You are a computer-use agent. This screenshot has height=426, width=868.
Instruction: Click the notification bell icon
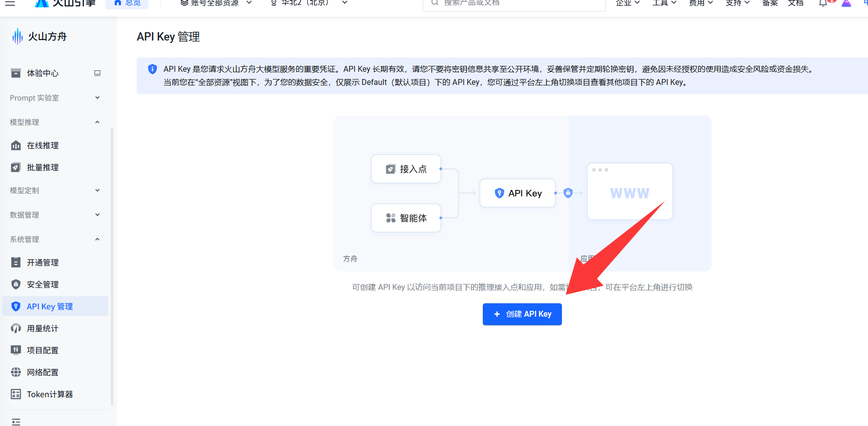(x=823, y=3)
